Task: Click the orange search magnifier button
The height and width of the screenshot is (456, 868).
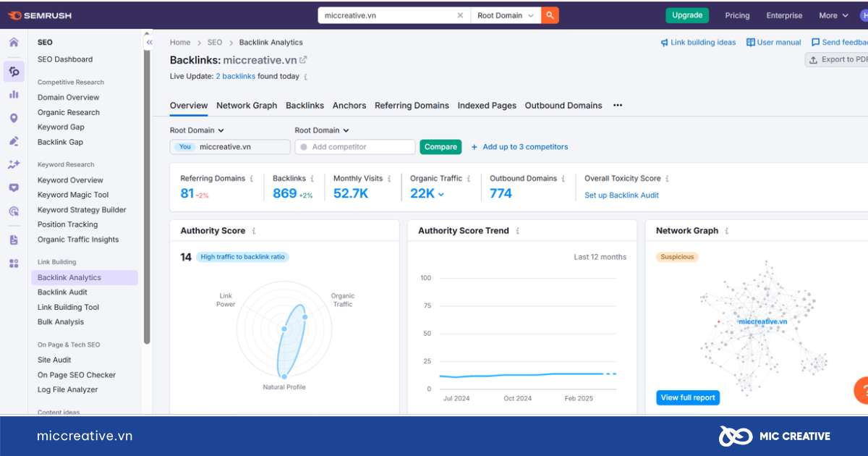Action: click(x=550, y=15)
